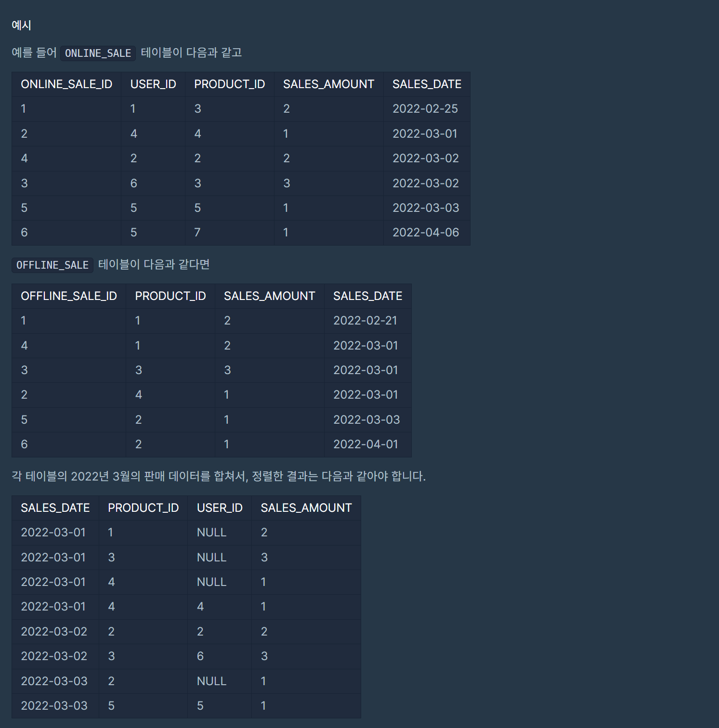Click the SALES_AMOUNT header in the result table
719x728 pixels.
[x=306, y=507]
